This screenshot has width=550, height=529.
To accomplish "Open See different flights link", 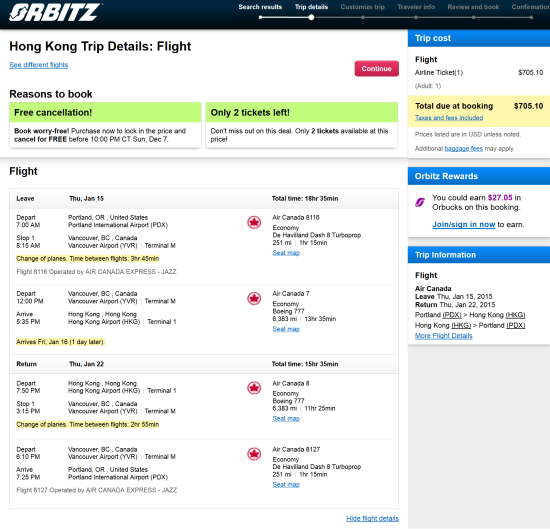I will pos(39,65).
